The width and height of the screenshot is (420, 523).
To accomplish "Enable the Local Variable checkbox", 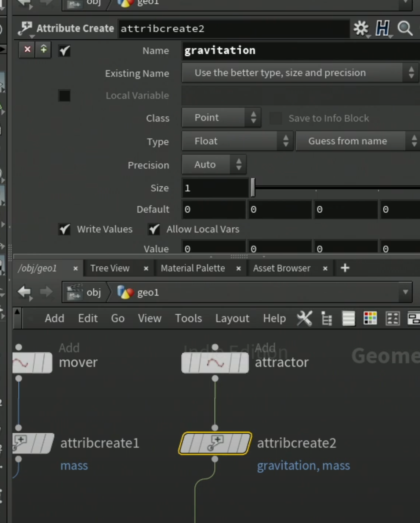I will [x=64, y=95].
